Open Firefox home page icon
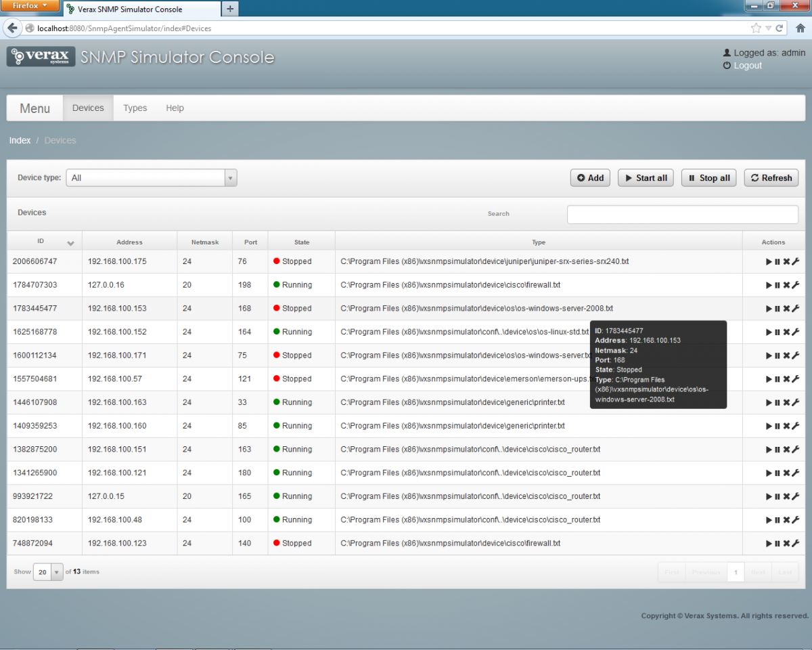The height and width of the screenshot is (650, 812). (800, 28)
